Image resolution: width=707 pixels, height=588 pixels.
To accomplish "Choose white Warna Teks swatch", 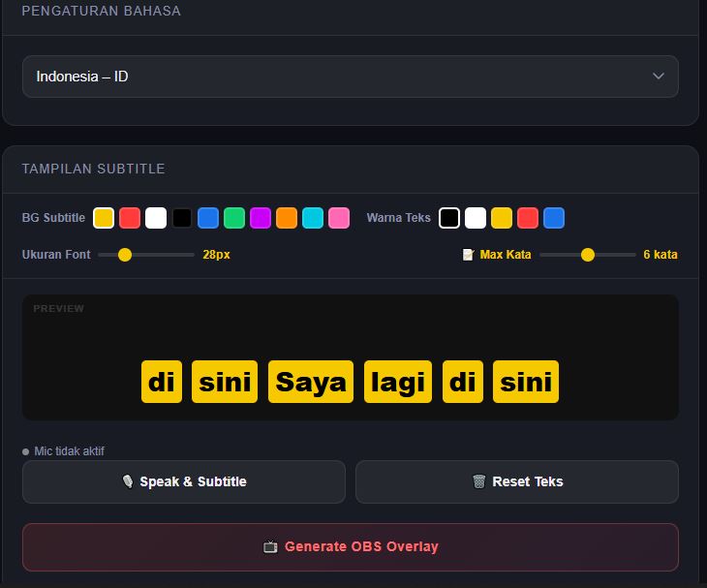I will pos(476,218).
